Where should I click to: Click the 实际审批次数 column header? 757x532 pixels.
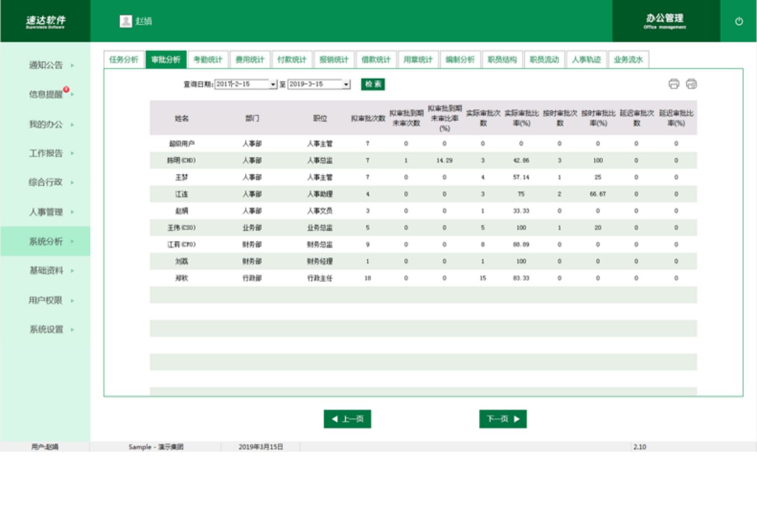483,118
